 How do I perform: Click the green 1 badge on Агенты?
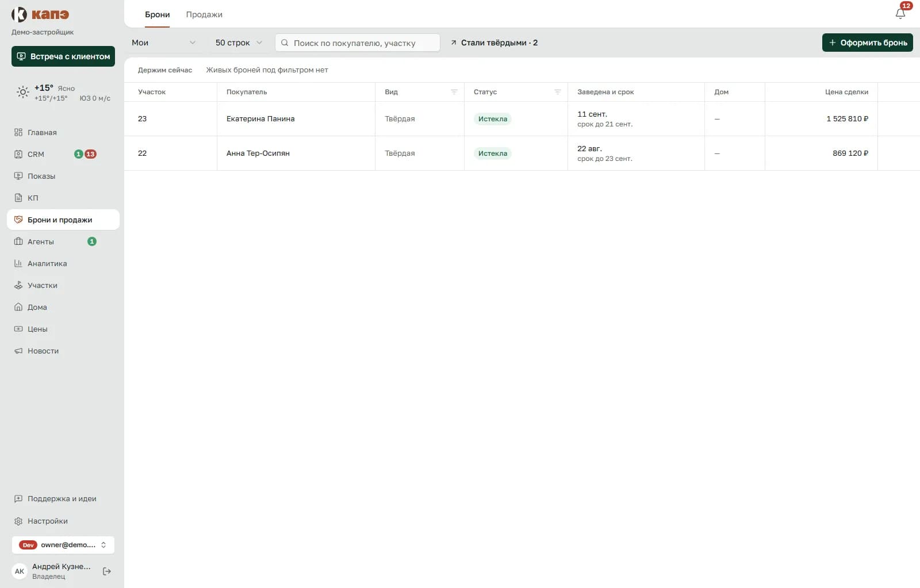point(92,241)
